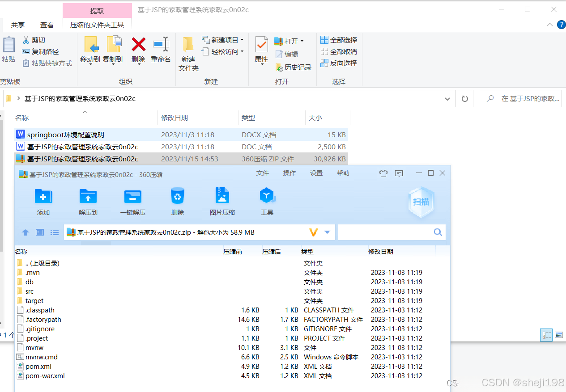Click the 删除 delete icon in the archive toolbar
Screen dimensions: 566x392
point(177,201)
